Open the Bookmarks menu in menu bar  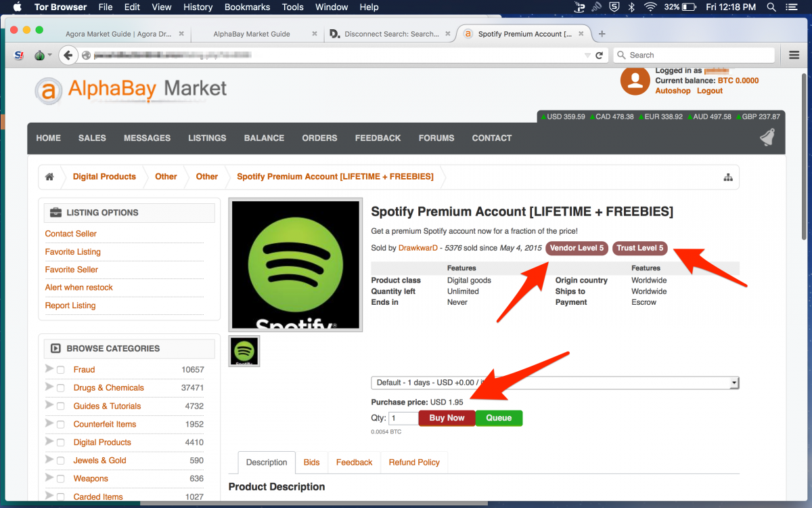[247, 7]
